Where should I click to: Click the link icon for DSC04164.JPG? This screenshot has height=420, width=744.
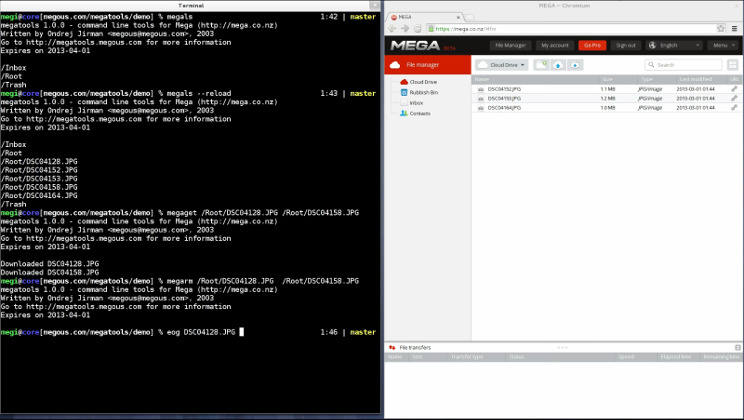[734, 108]
